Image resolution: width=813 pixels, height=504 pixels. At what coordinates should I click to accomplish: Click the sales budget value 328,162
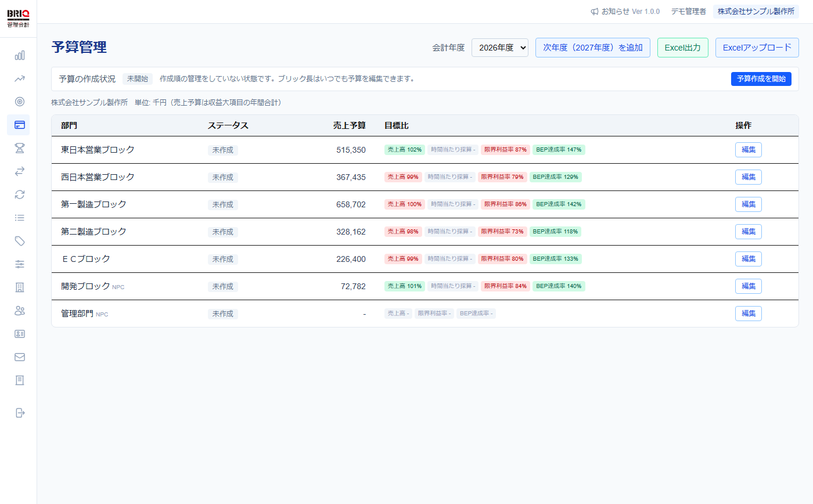(351, 232)
